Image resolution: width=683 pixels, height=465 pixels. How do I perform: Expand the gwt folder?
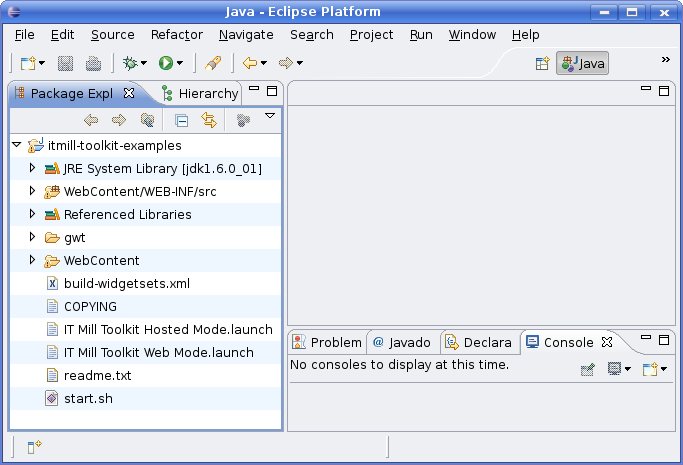coord(32,237)
